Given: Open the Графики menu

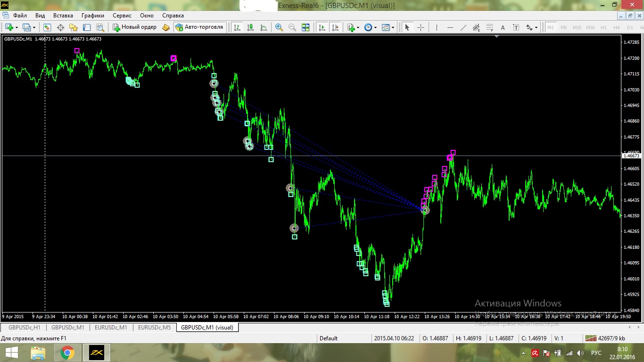Looking at the screenshot, I should point(92,16).
